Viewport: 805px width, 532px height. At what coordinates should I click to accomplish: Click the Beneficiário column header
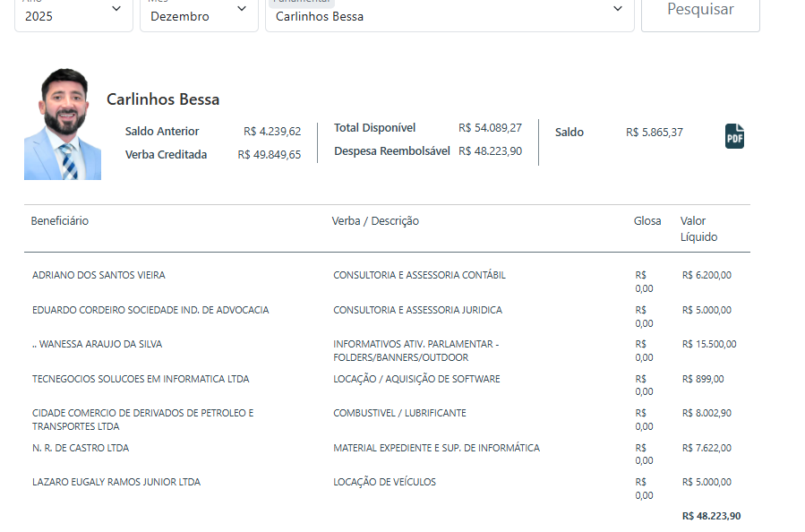[x=60, y=221]
